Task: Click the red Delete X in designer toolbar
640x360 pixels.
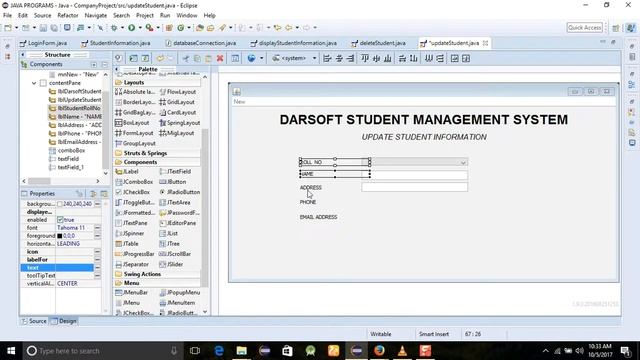Action: [220, 58]
